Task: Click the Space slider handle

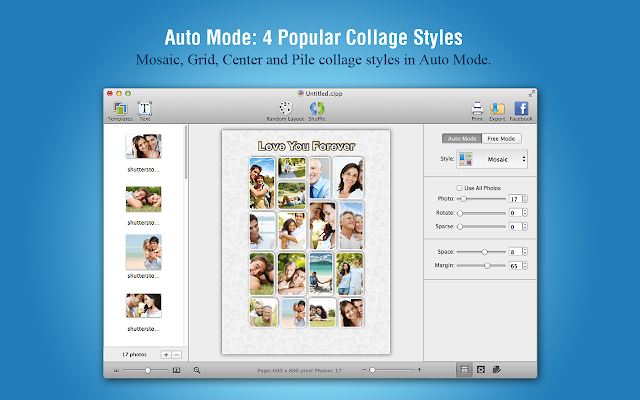Action: [484, 252]
